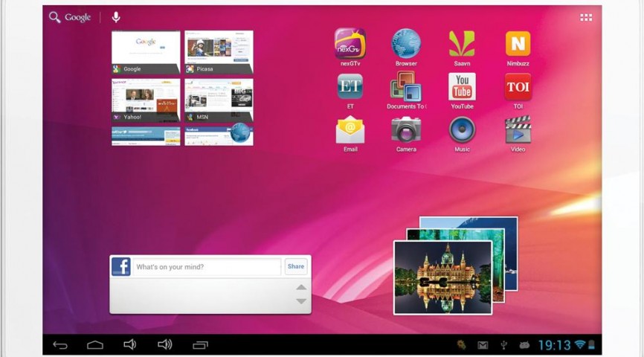Image resolution: width=644 pixels, height=357 pixels.
Task: Tap the "What's on your mind?" field
Action: 207,267
